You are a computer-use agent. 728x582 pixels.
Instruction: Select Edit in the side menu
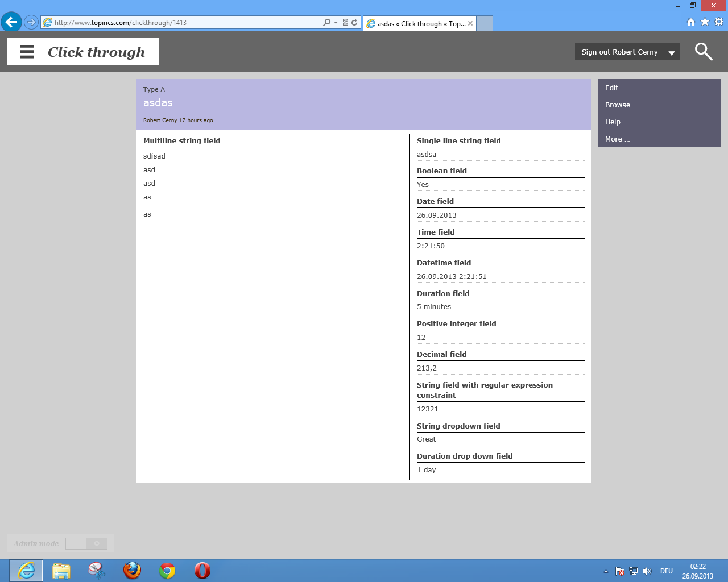coord(611,88)
